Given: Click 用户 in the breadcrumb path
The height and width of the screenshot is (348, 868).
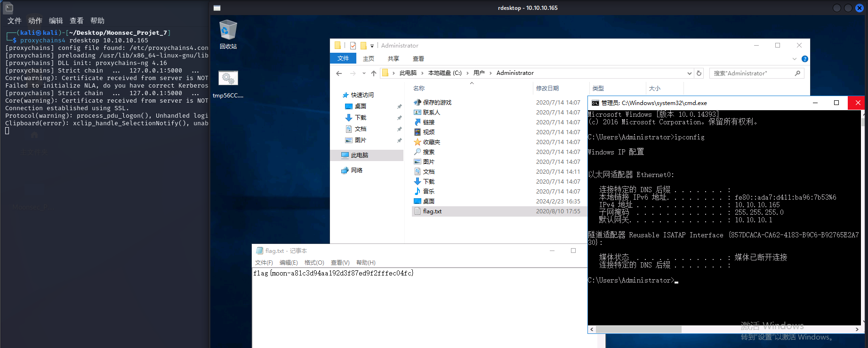Looking at the screenshot, I should 479,73.
